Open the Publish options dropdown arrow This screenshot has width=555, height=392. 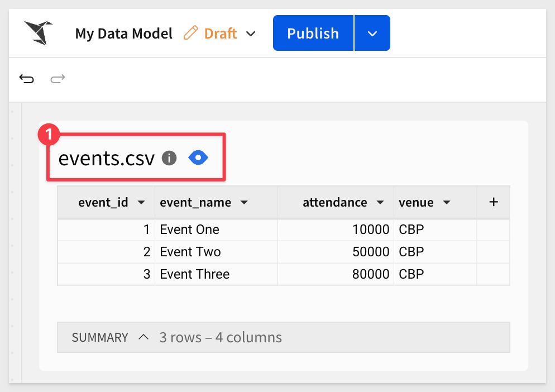coord(372,34)
